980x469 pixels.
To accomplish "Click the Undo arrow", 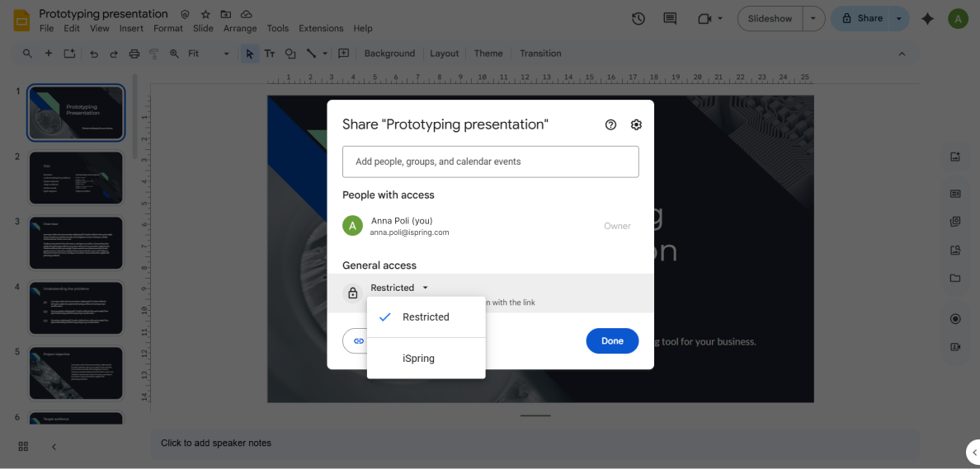I will coord(94,54).
